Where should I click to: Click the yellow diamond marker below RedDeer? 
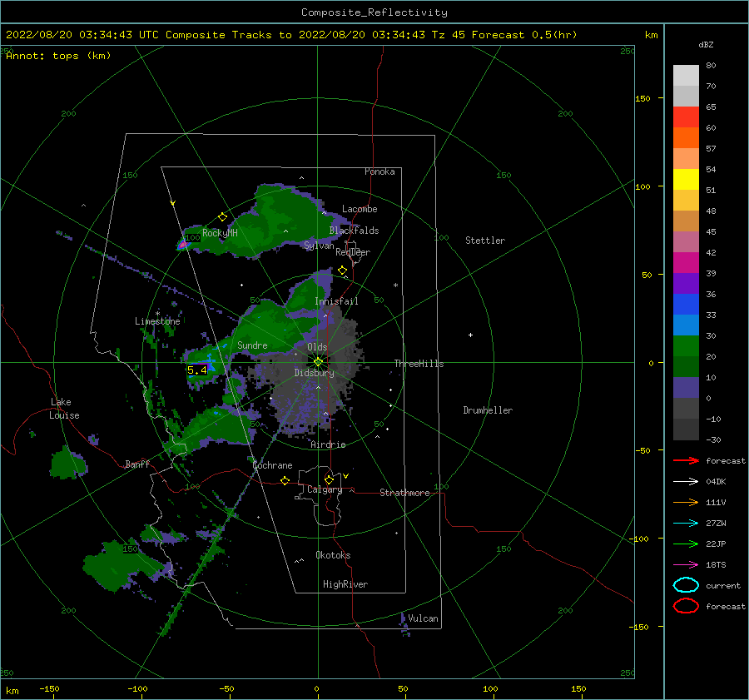342,271
